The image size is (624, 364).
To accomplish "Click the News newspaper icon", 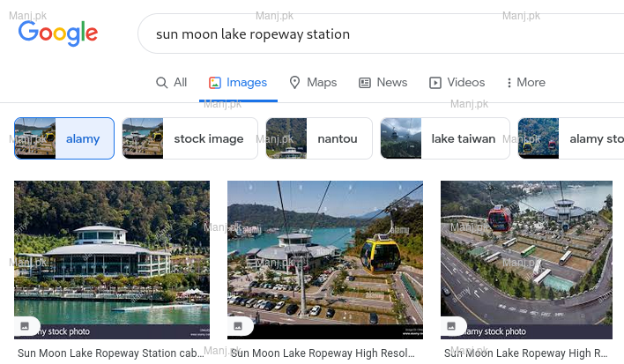I will click(x=365, y=83).
